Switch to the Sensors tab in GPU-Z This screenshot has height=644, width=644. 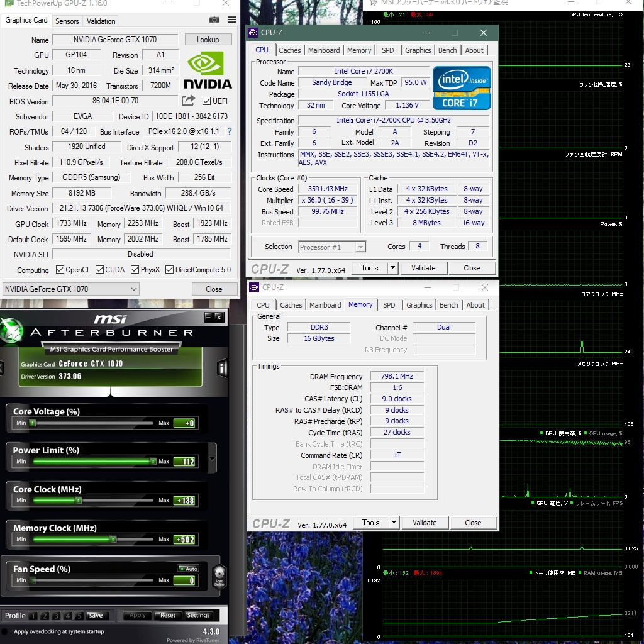point(67,21)
